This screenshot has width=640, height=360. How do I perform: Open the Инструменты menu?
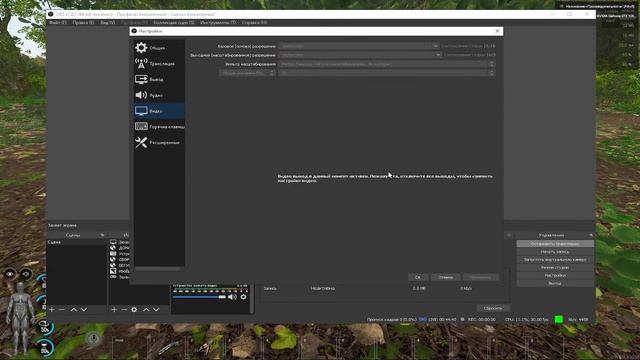218,22
